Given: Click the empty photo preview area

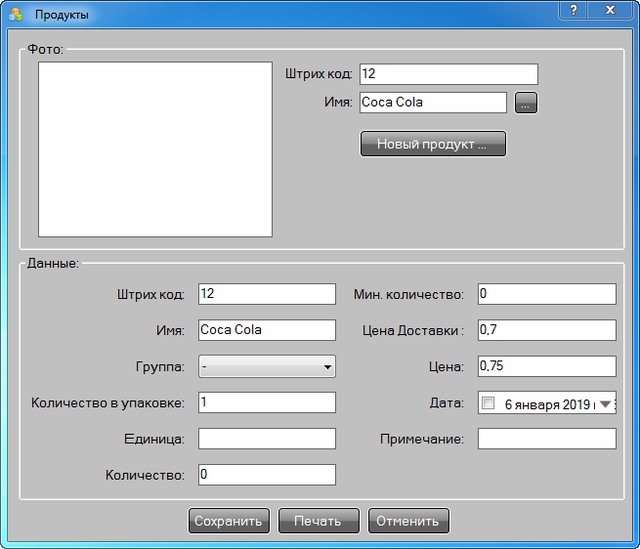Looking at the screenshot, I should pos(155,150).
